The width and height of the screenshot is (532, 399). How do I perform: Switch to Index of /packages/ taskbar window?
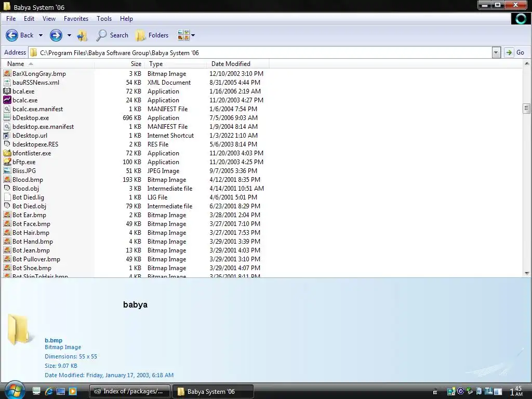129,391
